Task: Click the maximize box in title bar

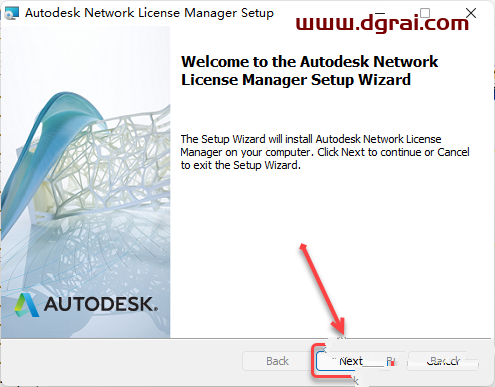Action: coord(425,13)
